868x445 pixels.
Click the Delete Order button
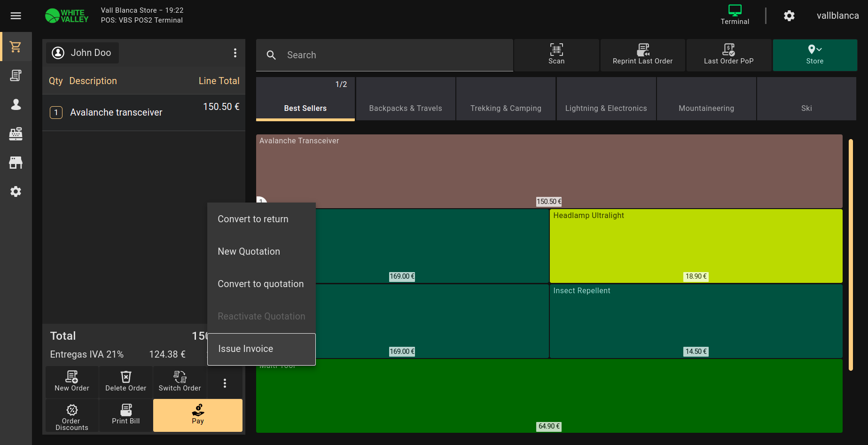pos(125,381)
